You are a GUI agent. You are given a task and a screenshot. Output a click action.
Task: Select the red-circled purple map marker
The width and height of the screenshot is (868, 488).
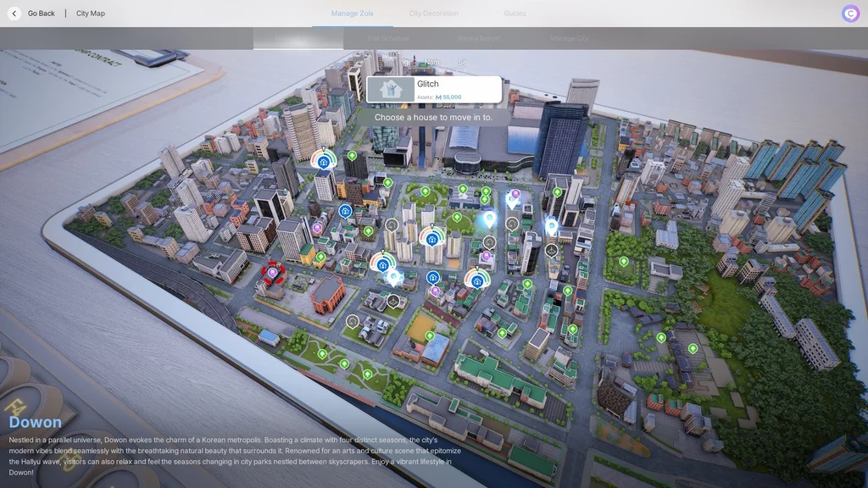tap(272, 273)
